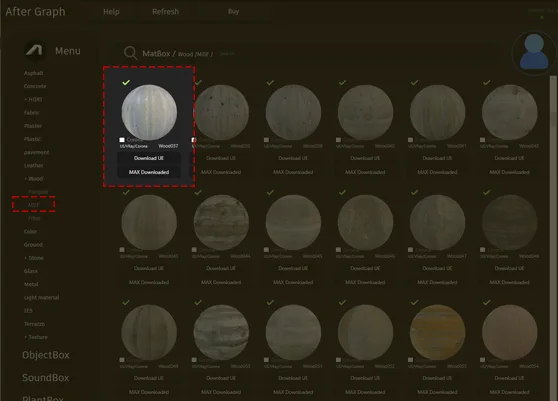Tick the Corona checkbox under Wood037

pos(122,140)
